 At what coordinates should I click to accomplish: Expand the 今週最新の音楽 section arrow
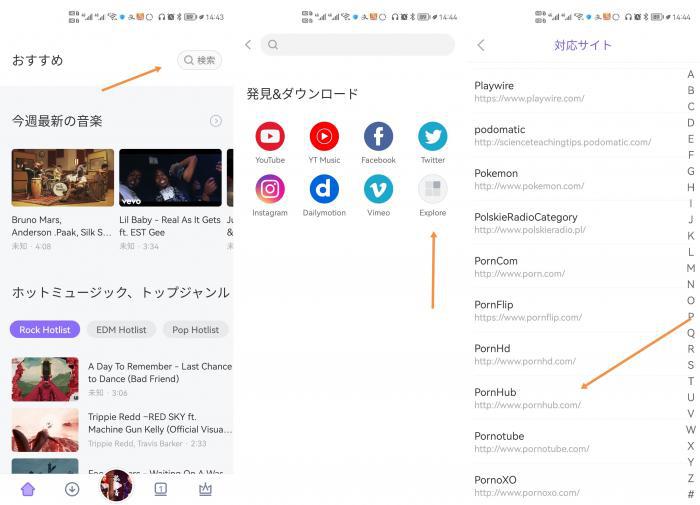click(216, 121)
